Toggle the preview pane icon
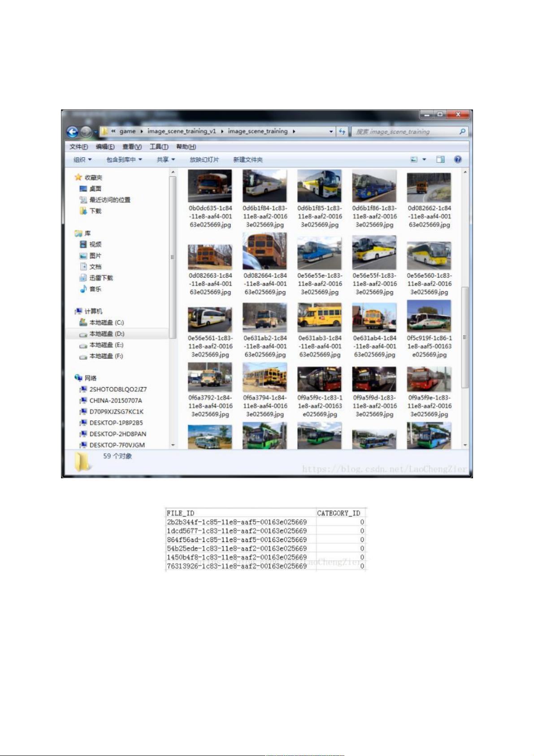The width and height of the screenshot is (534, 756). point(440,159)
